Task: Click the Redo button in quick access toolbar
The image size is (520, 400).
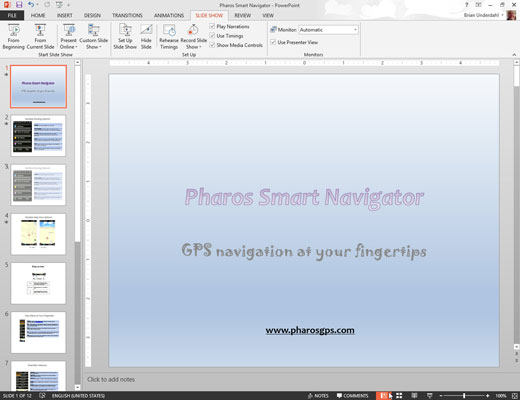Action: [x=47, y=5]
